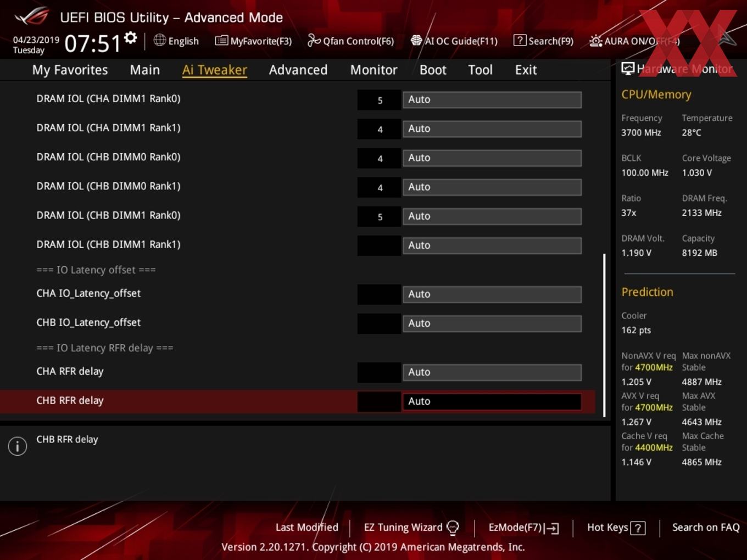747x560 pixels.
Task: Open the Main tab
Action: click(145, 70)
